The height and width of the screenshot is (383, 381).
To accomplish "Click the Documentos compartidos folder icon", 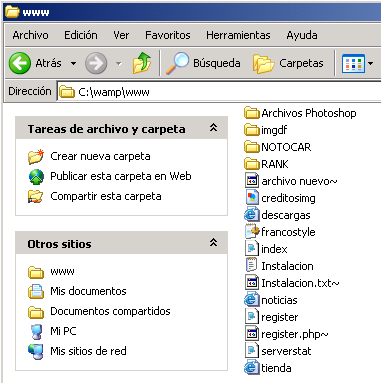I will pyautogui.click(x=36, y=312).
